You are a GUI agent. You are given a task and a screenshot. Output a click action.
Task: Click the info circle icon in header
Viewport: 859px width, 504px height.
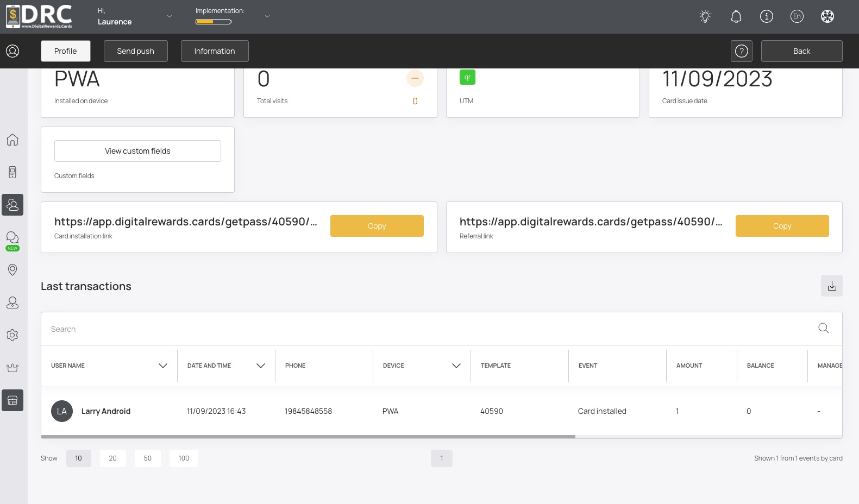click(766, 16)
